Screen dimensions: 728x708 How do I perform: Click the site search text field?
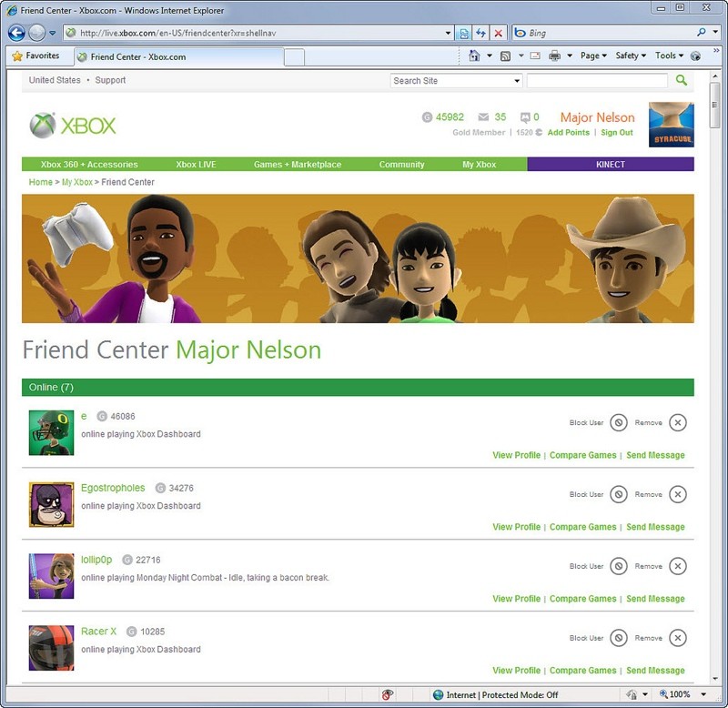(597, 81)
